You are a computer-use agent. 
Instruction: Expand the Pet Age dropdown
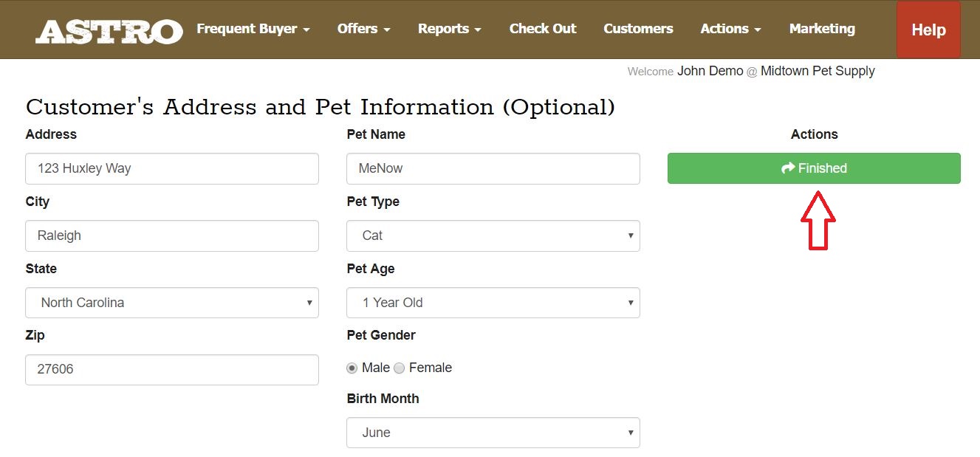(x=493, y=303)
